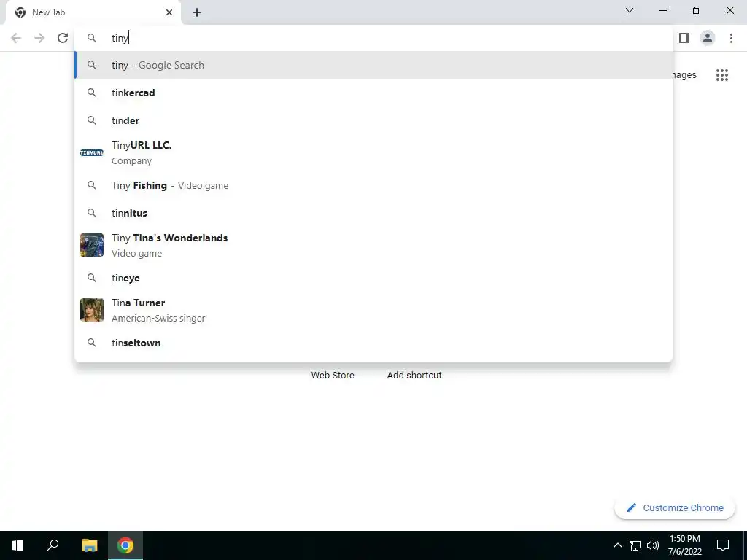Screen dimensions: 747x560
Task: Click the taskbar clock showing 1:50 PM
Action: tap(685, 545)
